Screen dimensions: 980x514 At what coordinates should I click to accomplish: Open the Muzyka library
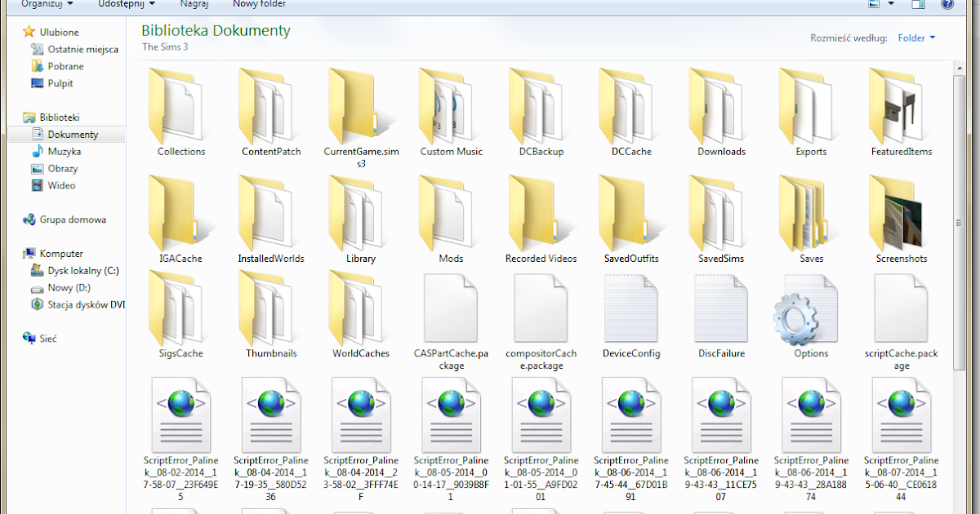(x=56, y=152)
